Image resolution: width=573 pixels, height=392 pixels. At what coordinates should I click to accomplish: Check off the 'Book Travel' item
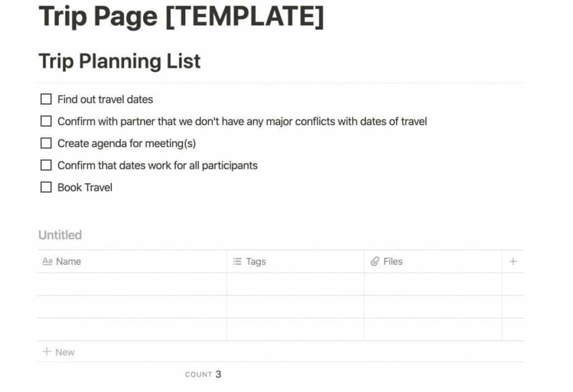(46, 187)
